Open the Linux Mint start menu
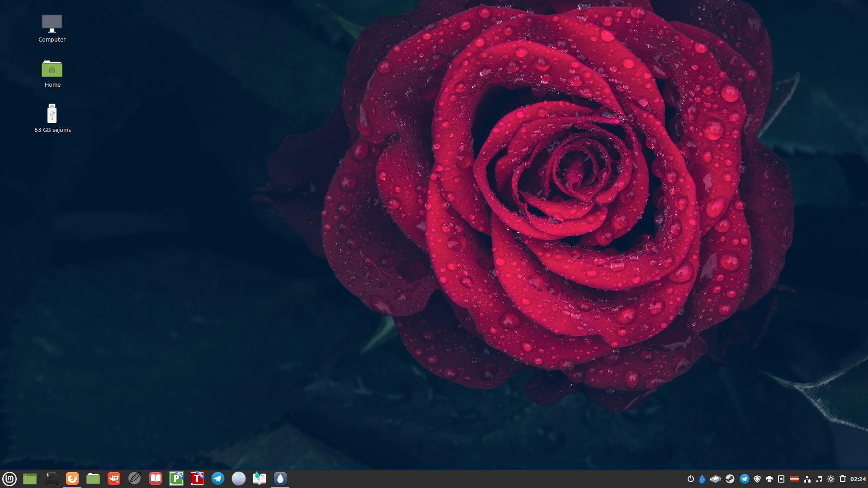The height and width of the screenshot is (488, 868). click(x=9, y=479)
